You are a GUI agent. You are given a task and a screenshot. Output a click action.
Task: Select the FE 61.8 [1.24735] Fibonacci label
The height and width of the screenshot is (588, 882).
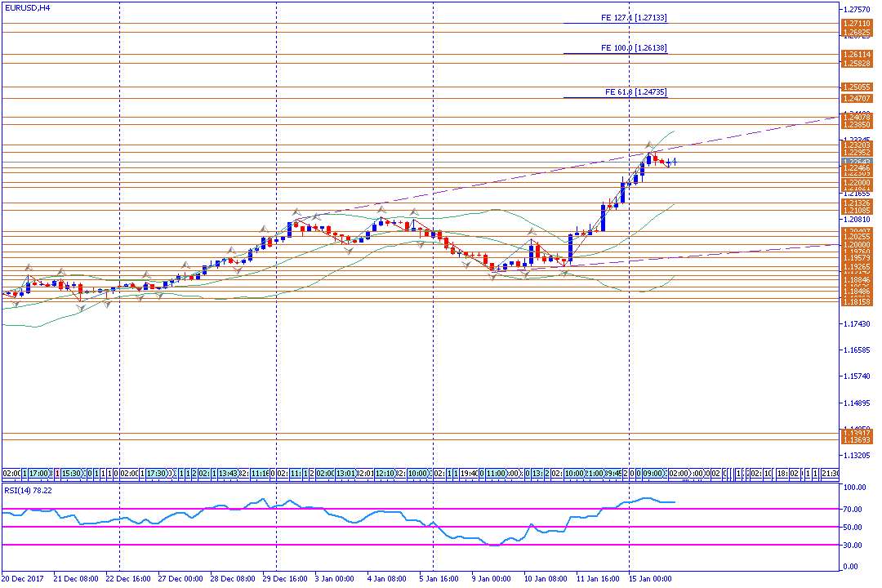(636, 91)
